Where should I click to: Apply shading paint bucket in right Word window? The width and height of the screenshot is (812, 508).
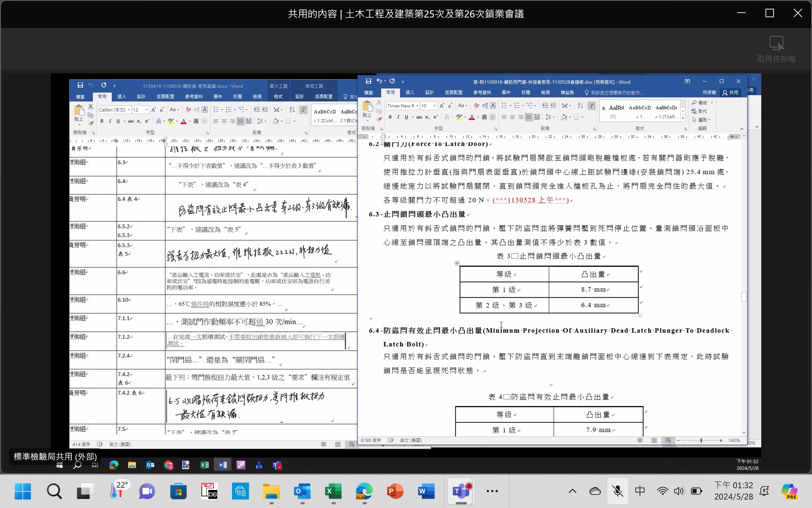(564, 117)
